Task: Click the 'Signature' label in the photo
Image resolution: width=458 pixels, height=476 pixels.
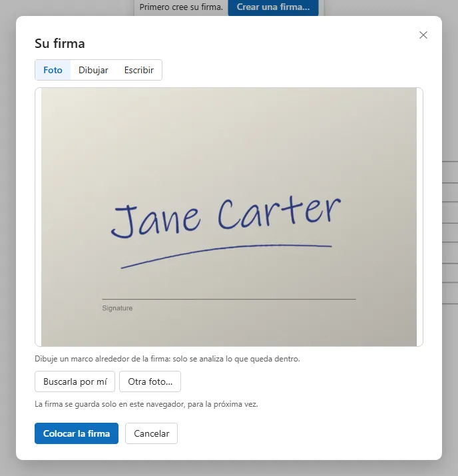Action: pyautogui.click(x=117, y=308)
